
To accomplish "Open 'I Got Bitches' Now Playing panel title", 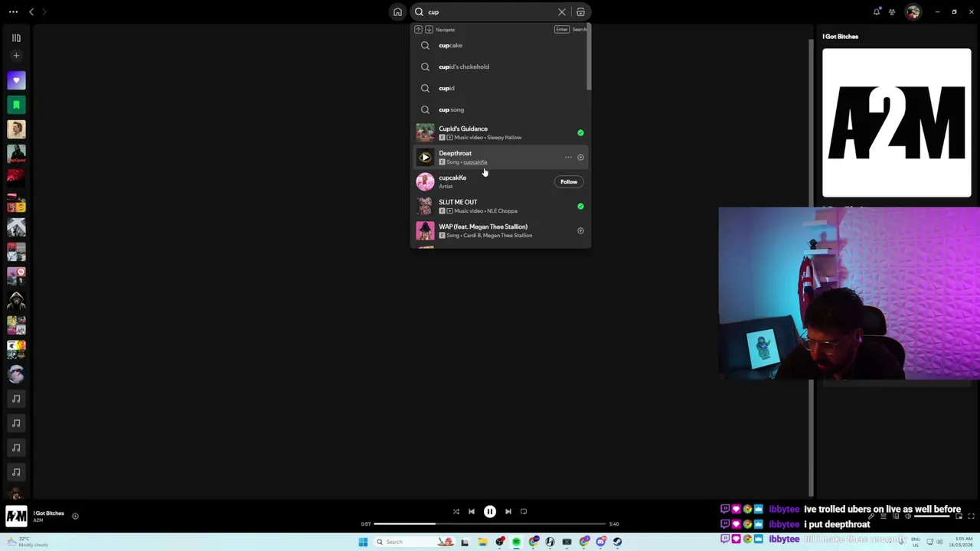I will (840, 36).
